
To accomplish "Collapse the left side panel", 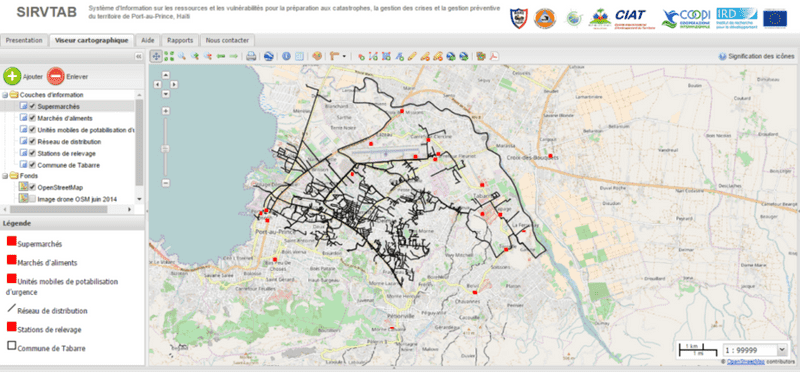I will click(x=138, y=57).
